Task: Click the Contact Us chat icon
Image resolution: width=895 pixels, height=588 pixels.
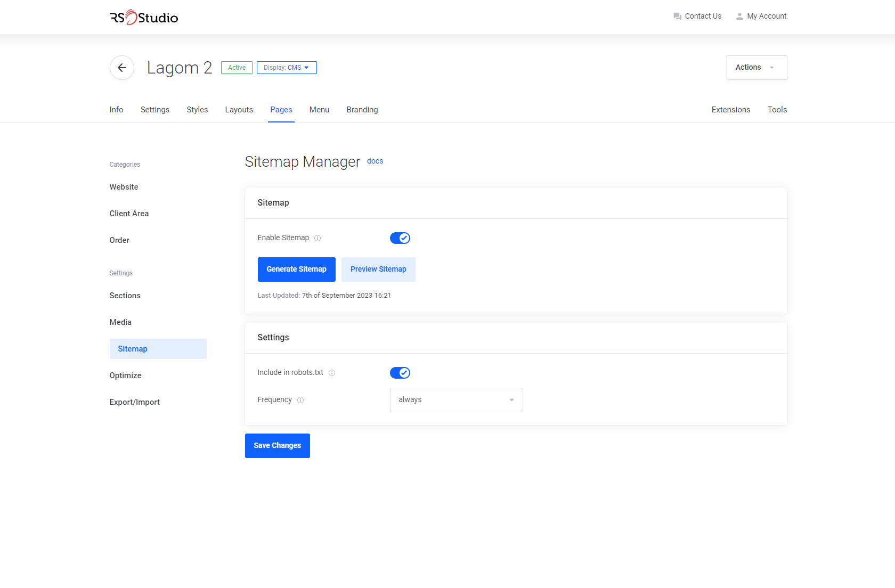Action: coord(677,17)
